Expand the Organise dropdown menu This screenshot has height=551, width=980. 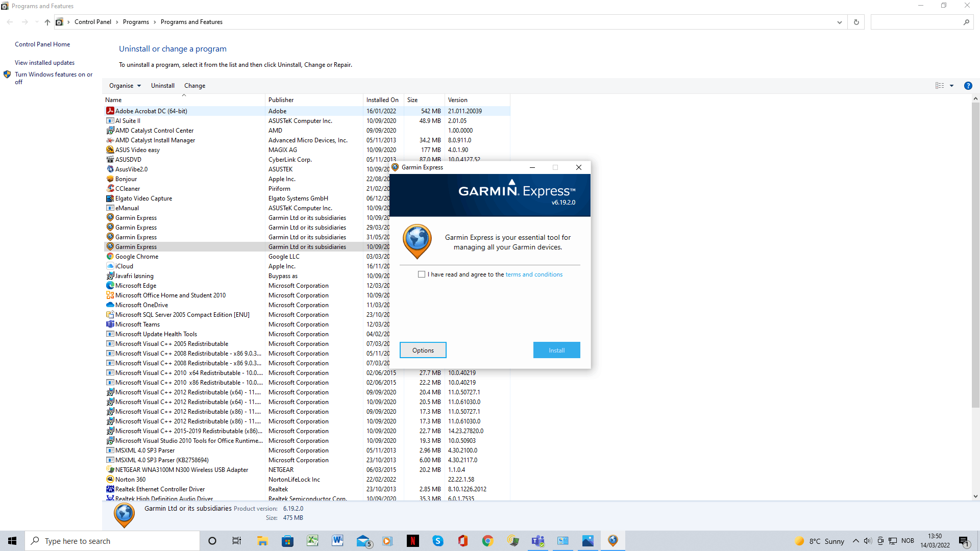pyautogui.click(x=125, y=85)
